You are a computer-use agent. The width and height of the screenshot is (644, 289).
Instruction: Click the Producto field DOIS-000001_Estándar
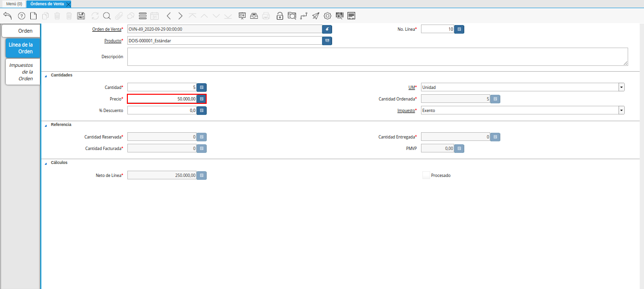coord(224,41)
